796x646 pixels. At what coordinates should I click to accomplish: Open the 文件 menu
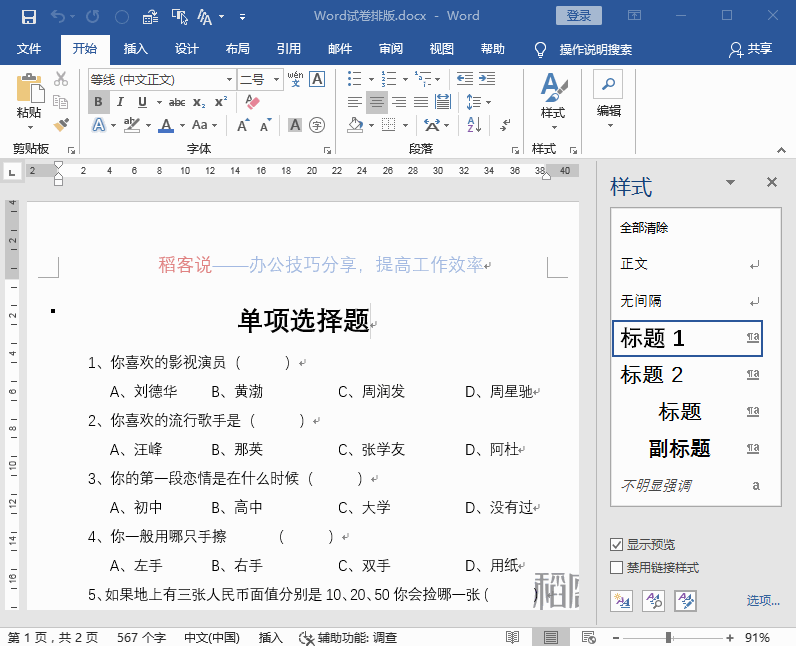[x=28, y=49]
